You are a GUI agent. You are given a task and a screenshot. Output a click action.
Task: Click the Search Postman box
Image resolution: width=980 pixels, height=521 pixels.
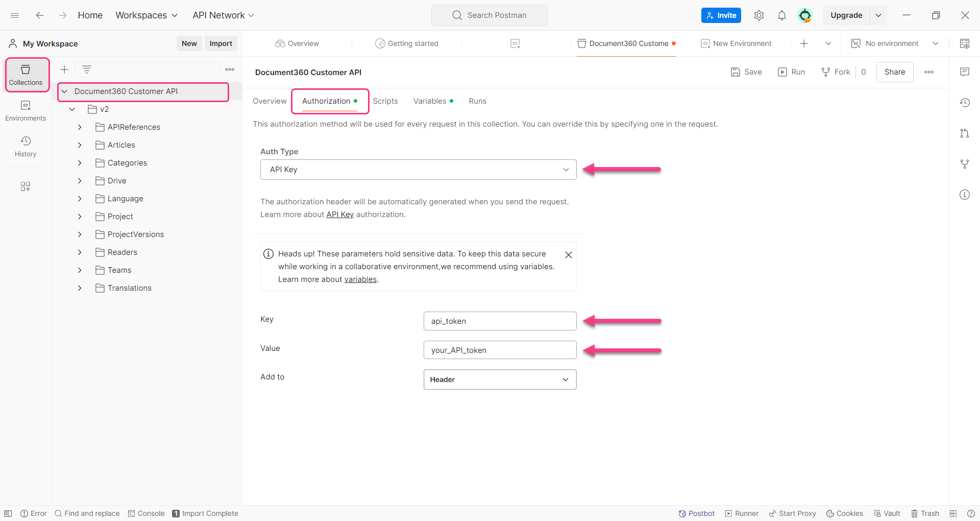(489, 15)
